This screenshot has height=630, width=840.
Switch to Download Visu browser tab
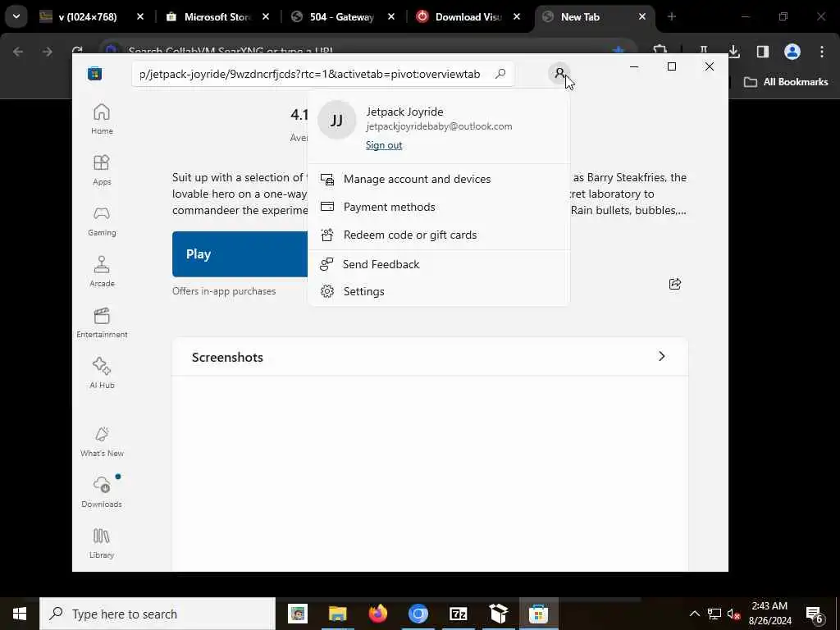pos(468,17)
